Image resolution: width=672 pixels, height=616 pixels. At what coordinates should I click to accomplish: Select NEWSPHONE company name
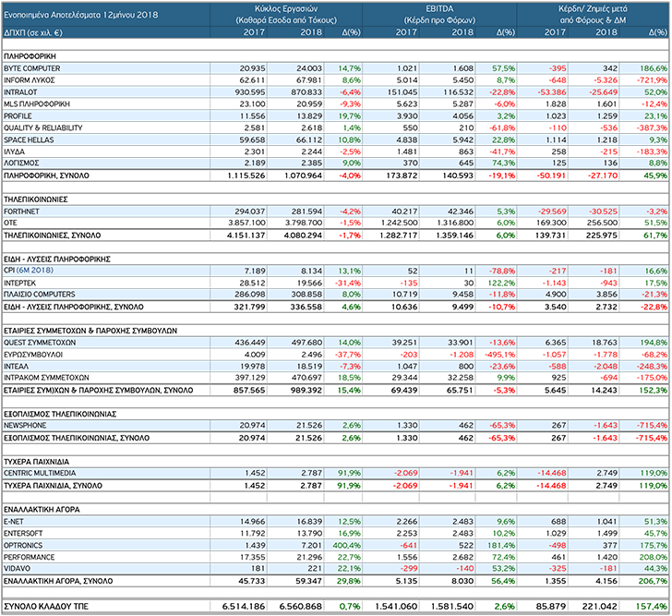pyautogui.click(x=25, y=425)
